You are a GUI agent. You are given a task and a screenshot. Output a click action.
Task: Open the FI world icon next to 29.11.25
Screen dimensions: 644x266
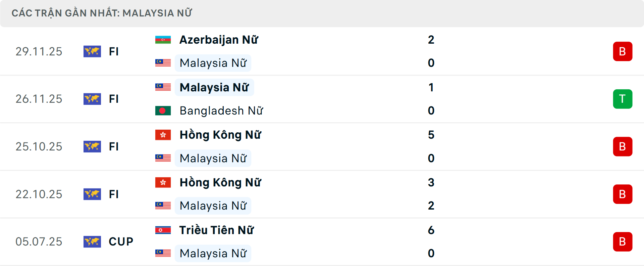coord(92,51)
